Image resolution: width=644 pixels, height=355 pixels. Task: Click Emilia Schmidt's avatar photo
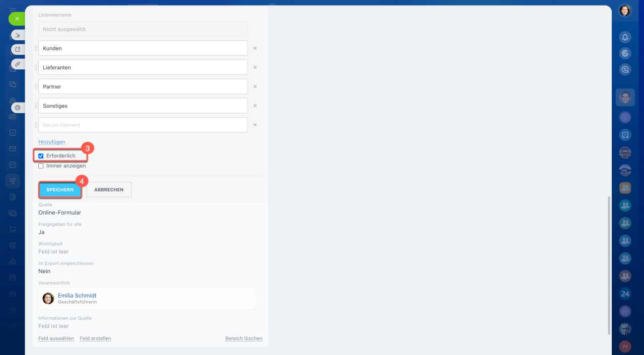point(48,298)
